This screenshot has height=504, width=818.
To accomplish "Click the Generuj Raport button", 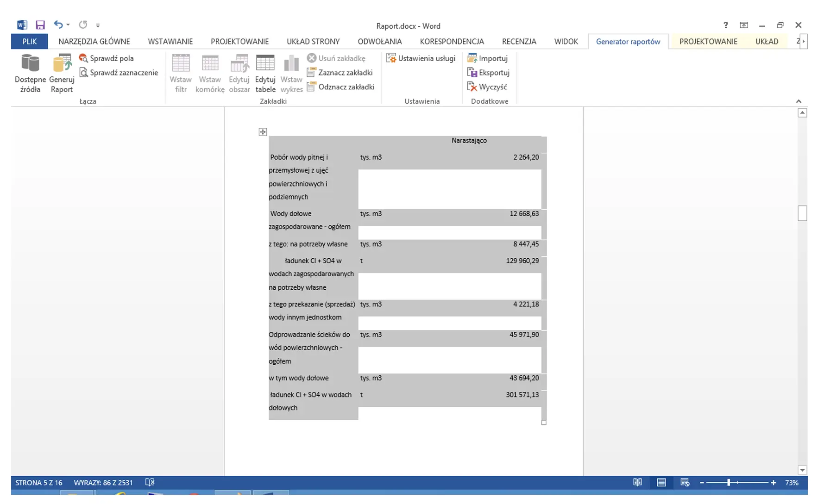I will click(x=62, y=74).
